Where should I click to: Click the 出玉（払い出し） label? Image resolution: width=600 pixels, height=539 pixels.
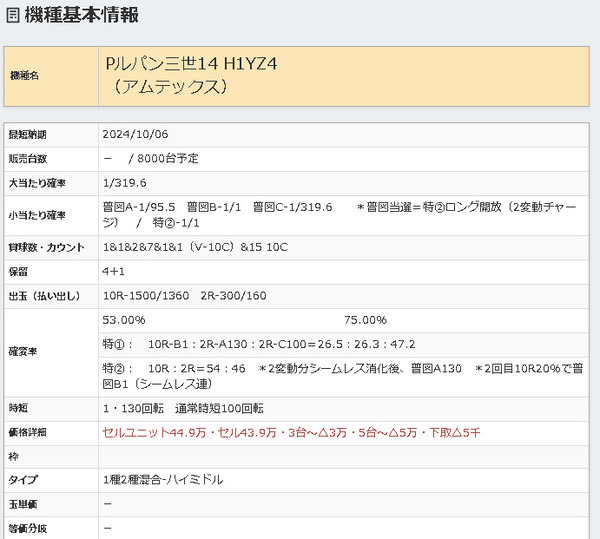point(45,296)
